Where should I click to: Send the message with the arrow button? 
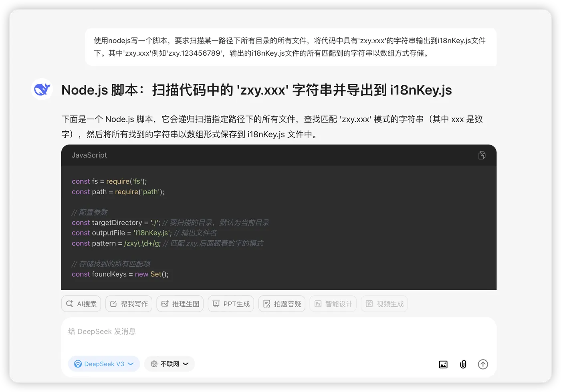(x=483, y=364)
